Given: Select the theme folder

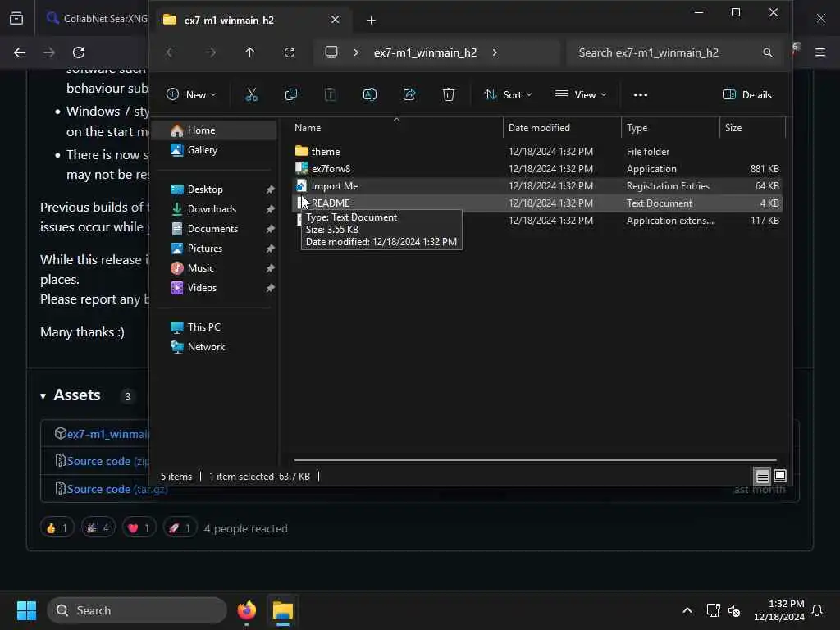Looking at the screenshot, I should coord(537,152).
